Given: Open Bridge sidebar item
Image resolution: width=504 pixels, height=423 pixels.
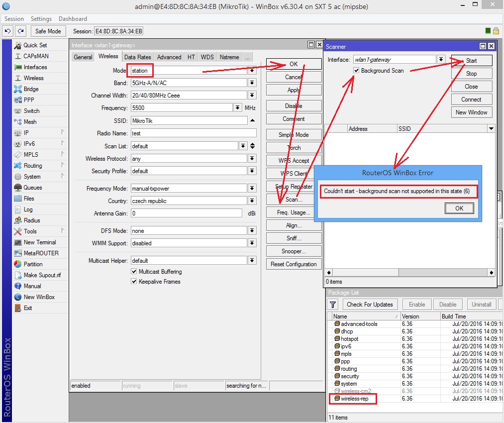Looking at the screenshot, I should pos(31,89).
